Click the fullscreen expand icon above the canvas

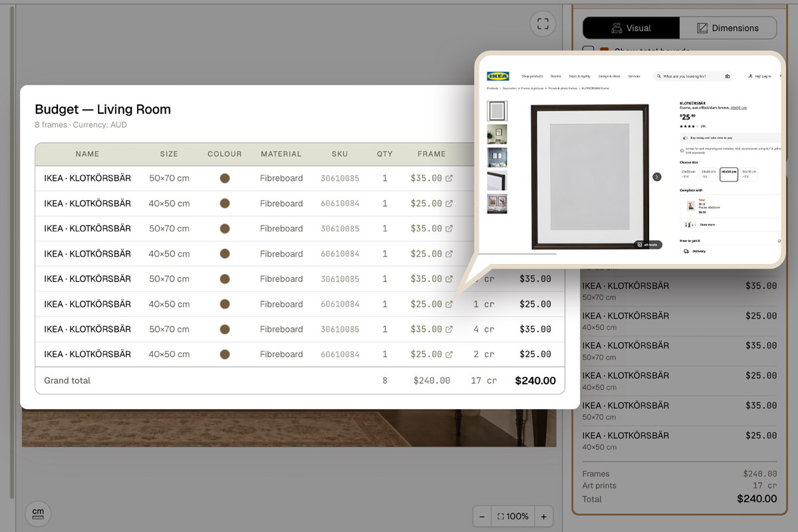coord(543,24)
